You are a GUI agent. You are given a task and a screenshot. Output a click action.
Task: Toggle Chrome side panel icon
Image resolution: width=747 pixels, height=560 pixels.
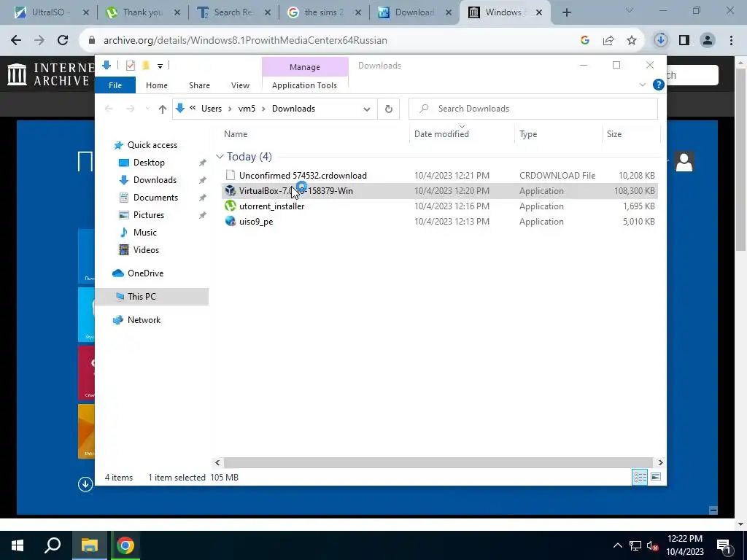684,41
